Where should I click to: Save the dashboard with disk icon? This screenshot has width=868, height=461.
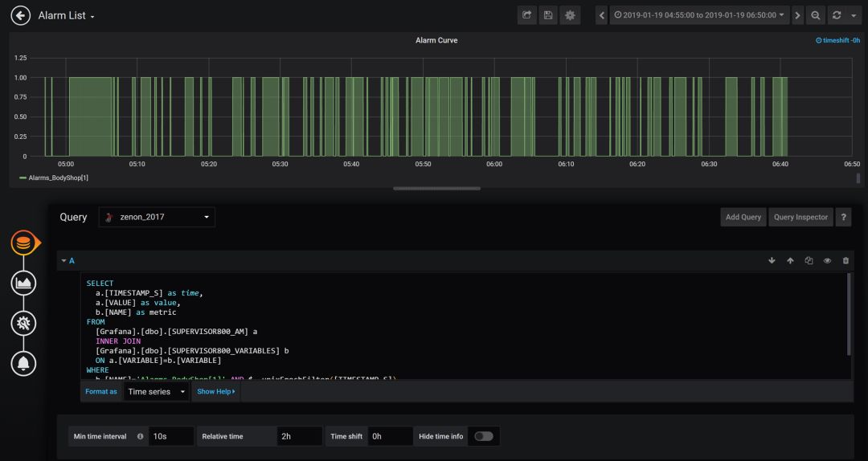pos(549,15)
